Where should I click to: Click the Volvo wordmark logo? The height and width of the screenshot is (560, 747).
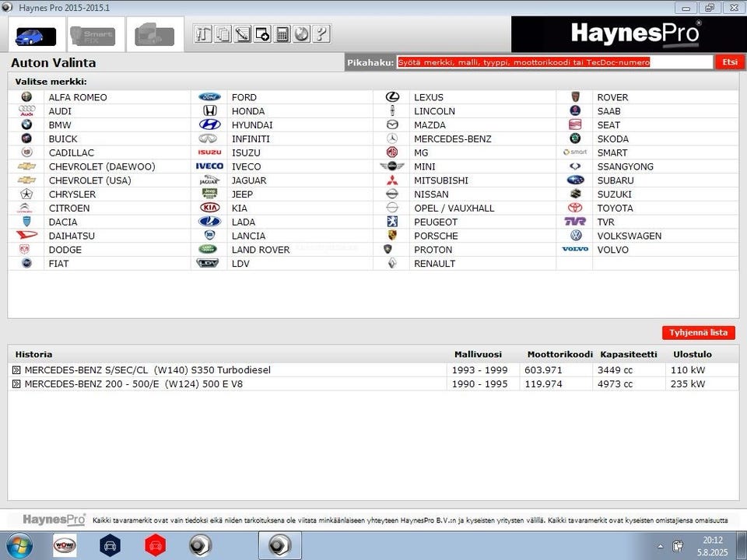pyautogui.click(x=575, y=249)
